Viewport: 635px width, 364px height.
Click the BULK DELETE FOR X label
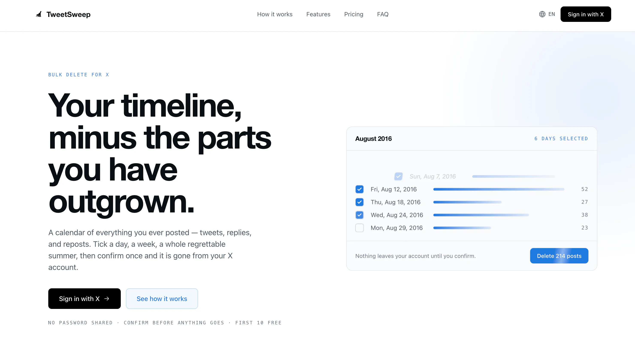pyautogui.click(x=79, y=75)
